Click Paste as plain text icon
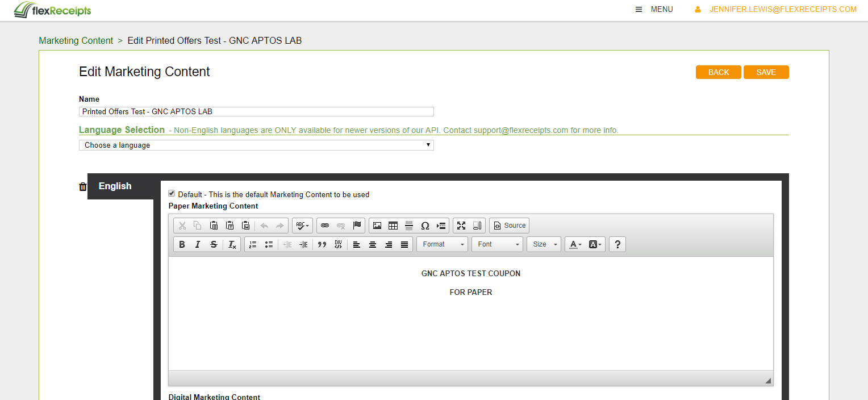 click(229, 226)
